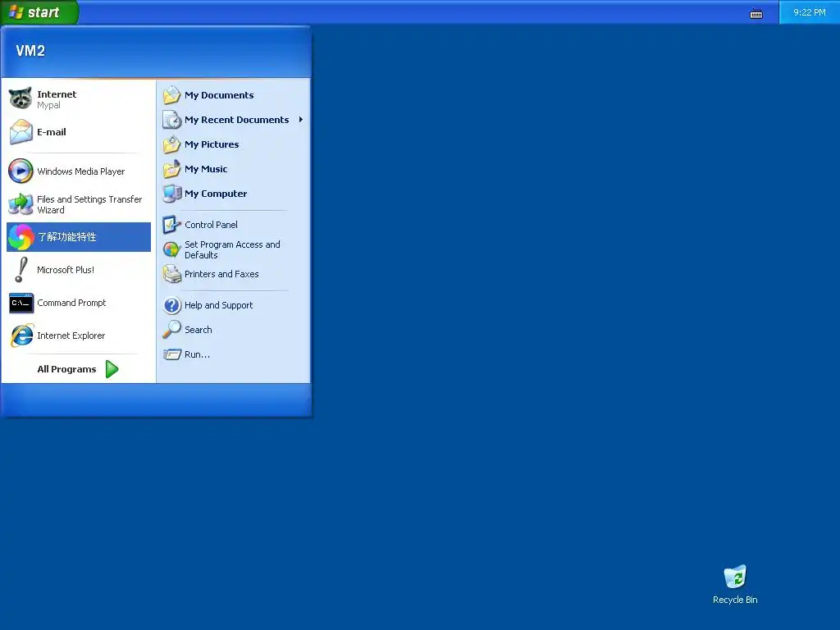Select the 了解功能特性 menu entry
The image size is (840, 630).
(x=79, y=237)
